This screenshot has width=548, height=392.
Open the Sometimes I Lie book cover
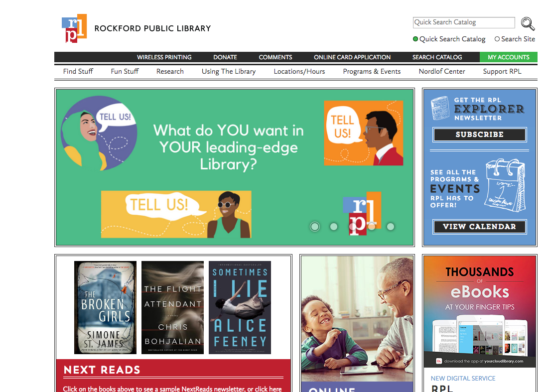point(240,307)
